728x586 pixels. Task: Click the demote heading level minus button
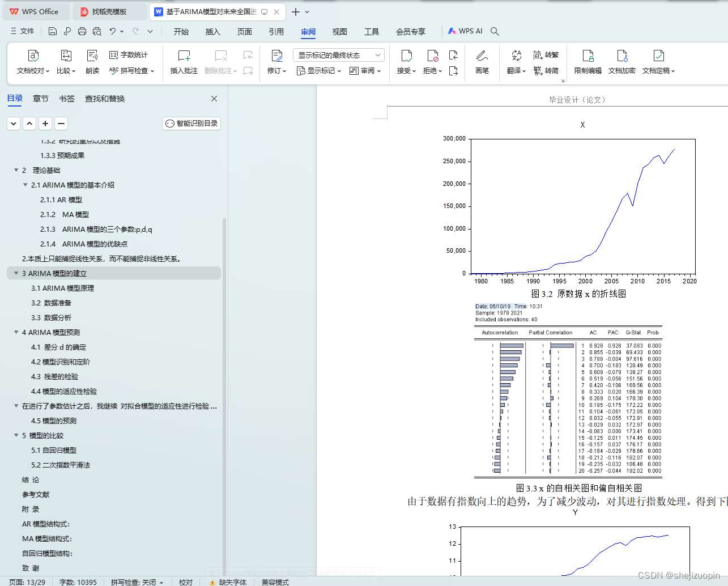click(x=61, y=124)
